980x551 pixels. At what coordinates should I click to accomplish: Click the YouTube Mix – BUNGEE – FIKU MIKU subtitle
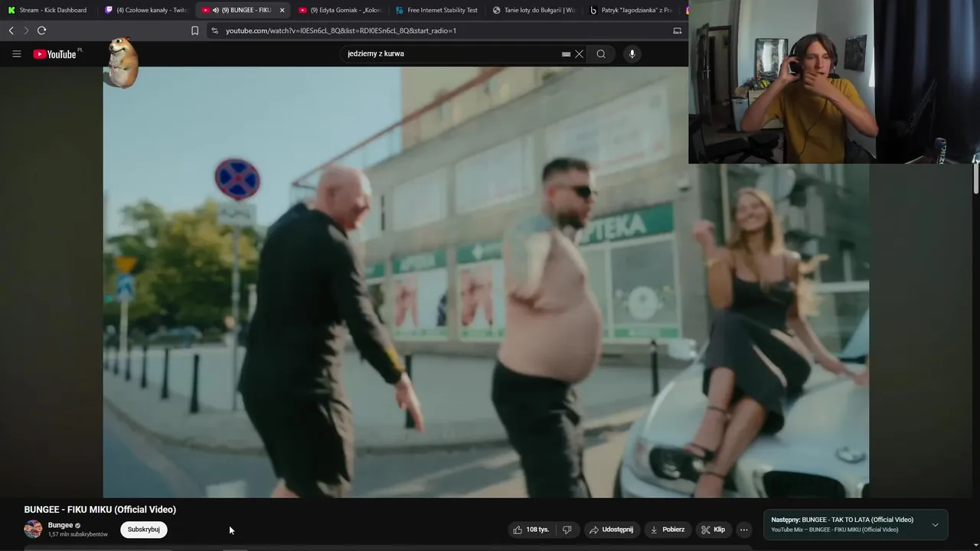tap(835, 530)
